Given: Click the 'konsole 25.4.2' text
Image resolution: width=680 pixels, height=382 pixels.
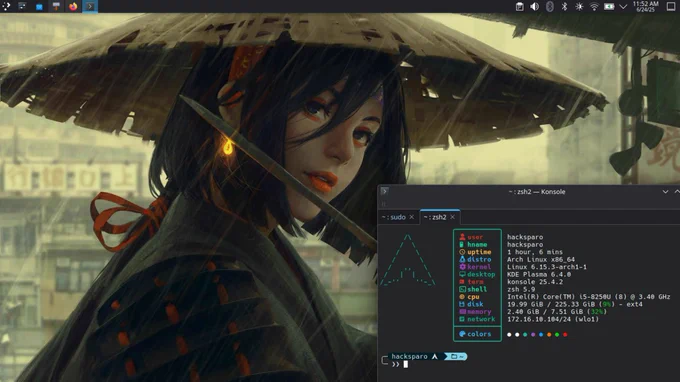Looking at the screenshot, I should [535, 282].
